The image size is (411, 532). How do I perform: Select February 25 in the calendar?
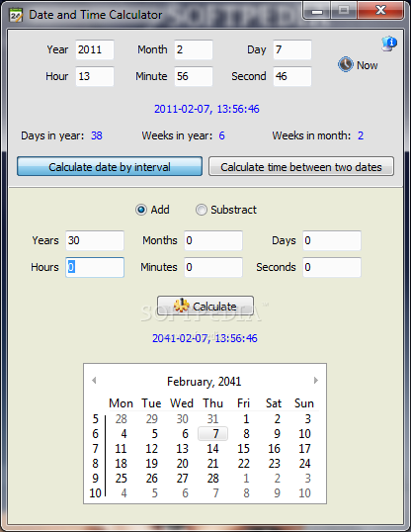pyautogui.click(x=122, y=478)
